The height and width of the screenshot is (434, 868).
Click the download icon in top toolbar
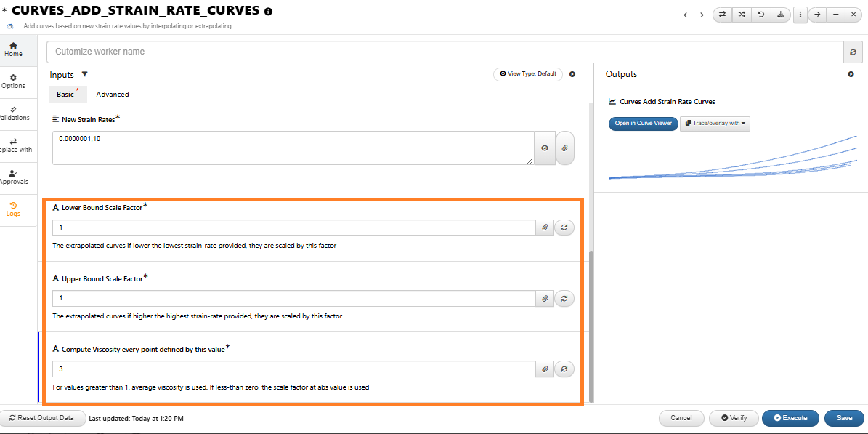point(780,15)
